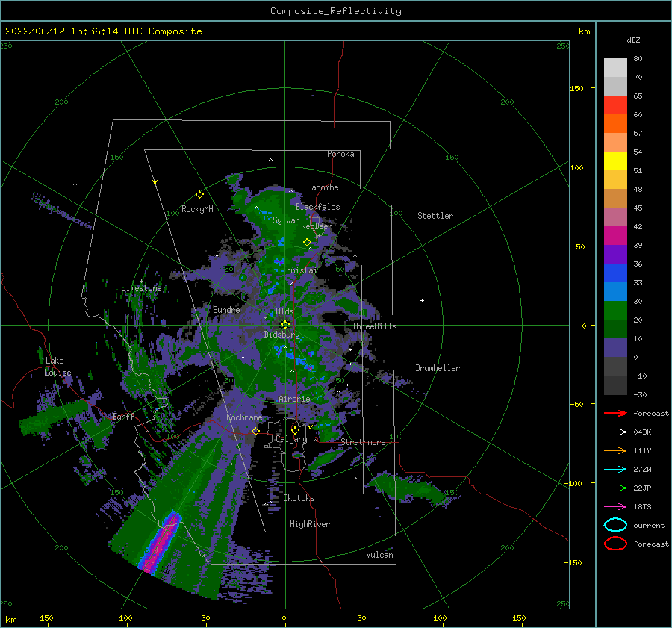Click the magenta 18TS arrow icon

615,507
